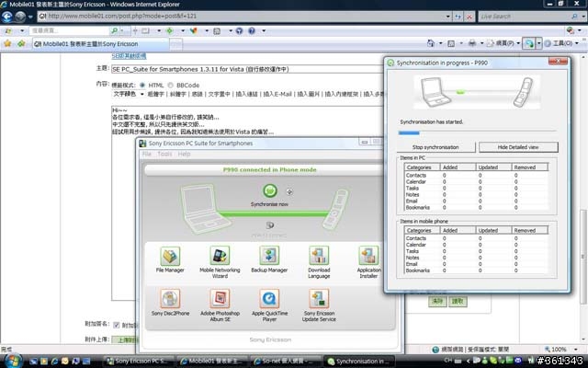The width and height of the screenshot is (588, 368).
Task: Click the blue question mark toolbar icon
Action: point(252,30)
